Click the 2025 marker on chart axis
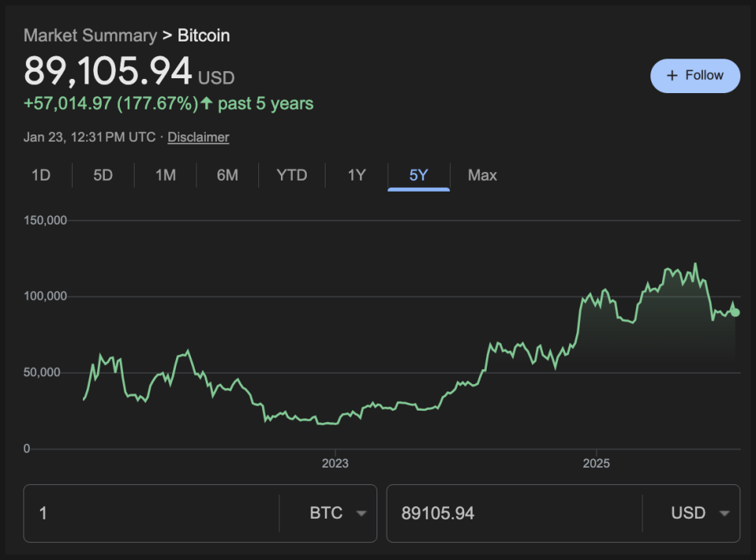Viewport: 756px width, 560px height. click(x=596, y=463)
